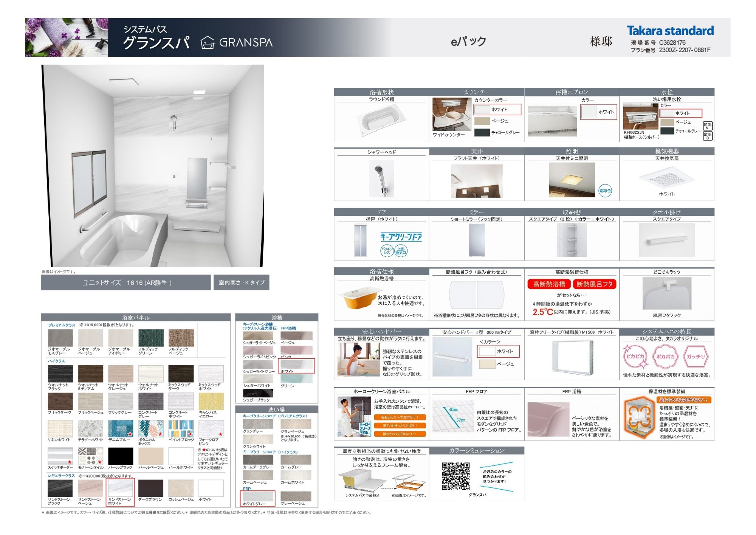Click the 天井付ミニ照明 photo
Screen dimensions: 756x535
pyautogui.click(x=572, y=180)
